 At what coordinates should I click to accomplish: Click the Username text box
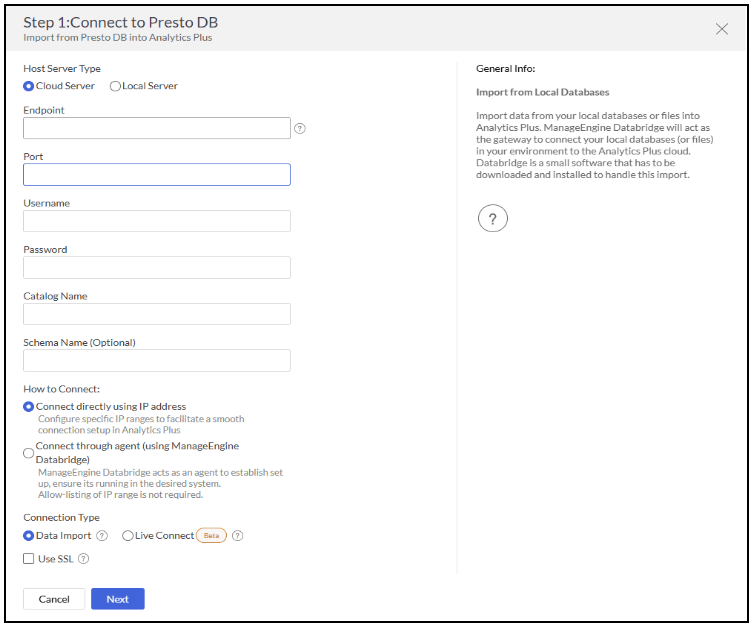point(157,221)
